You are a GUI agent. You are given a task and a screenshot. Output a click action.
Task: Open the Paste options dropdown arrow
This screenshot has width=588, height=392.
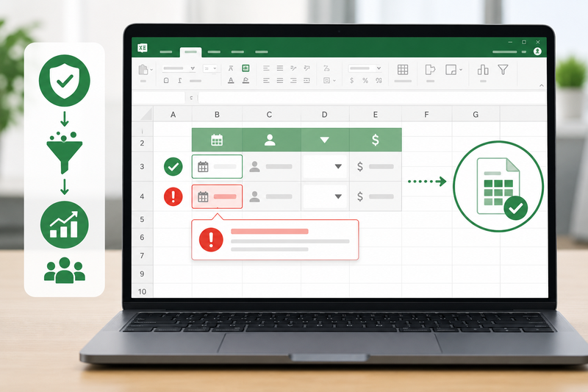151,70
